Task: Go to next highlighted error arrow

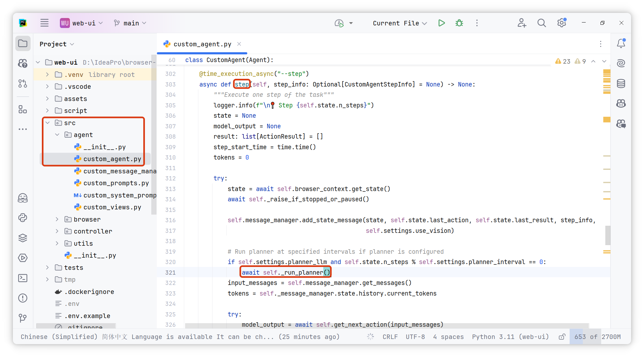Action: click(604, 61)
